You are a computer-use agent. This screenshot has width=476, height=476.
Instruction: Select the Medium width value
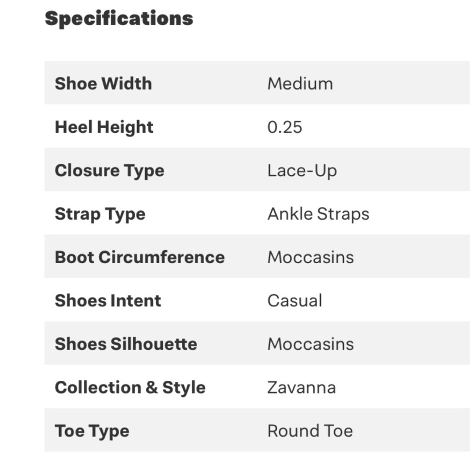pyautogui.click(x=300, y=83)
